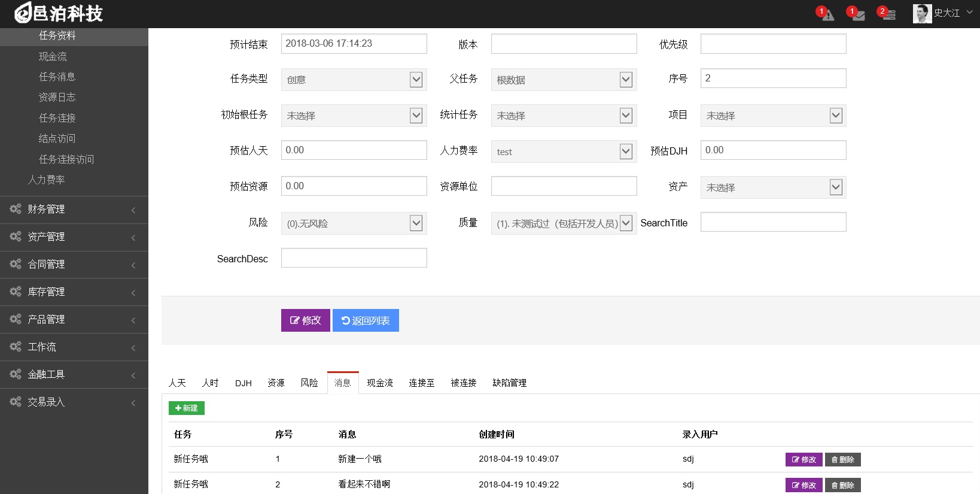Click the warning alert notification icon
Image resolution: width=980 pixels, height=494 pixels.
click(x=827, y=15)
